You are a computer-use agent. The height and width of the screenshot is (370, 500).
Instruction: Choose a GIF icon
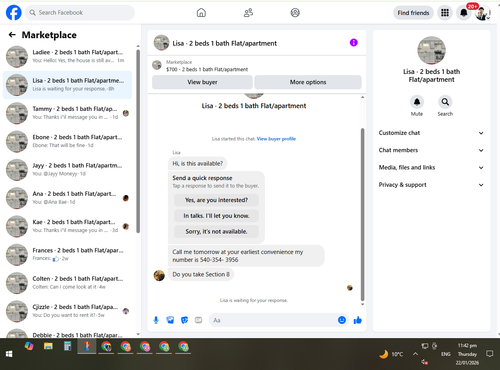coord(198,320)
